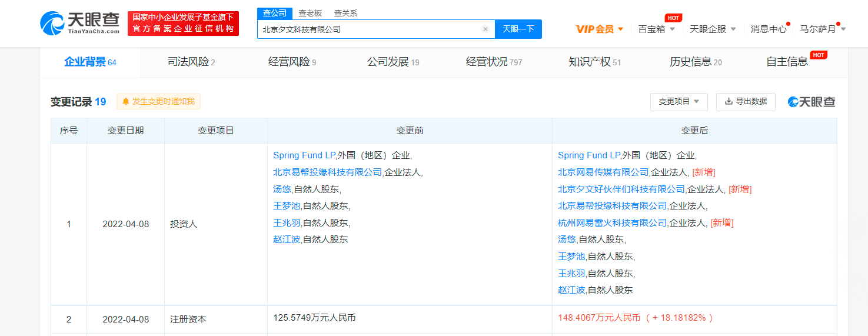Focus the company name search field
Image resolution: width=868 pixels, height=336 pixels.
(376, 29)
